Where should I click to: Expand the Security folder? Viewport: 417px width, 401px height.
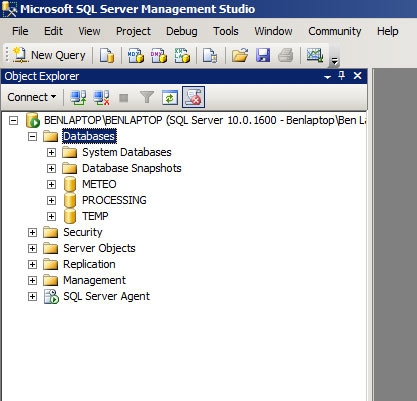tap(32, 232)
